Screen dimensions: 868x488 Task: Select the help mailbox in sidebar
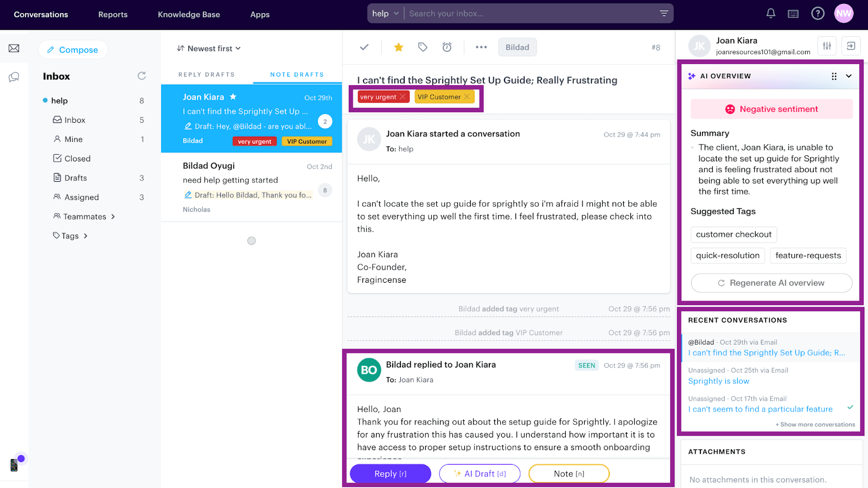click(59, 100)
